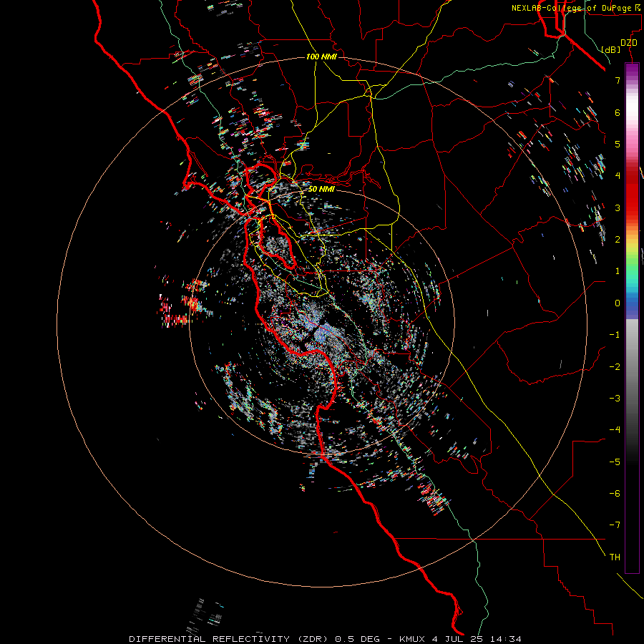This screenshot has width=644, height=644.
Task: Click the -7 value on color scale
Action: pyautogui.click(x=615, y=525)
